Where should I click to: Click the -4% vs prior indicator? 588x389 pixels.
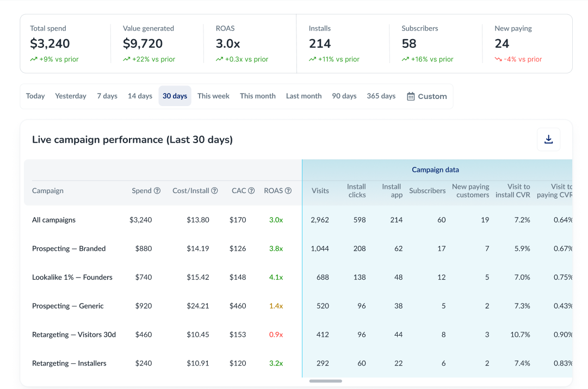click(x=518, y=59)
